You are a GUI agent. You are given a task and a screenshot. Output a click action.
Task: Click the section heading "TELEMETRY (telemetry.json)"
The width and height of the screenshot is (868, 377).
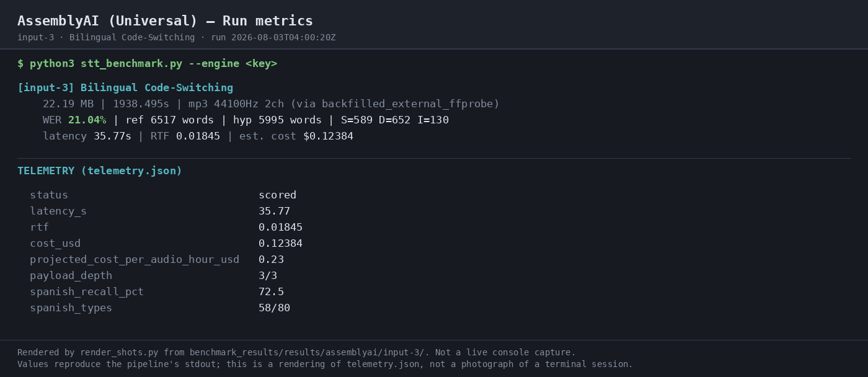[x=100, y=171]
